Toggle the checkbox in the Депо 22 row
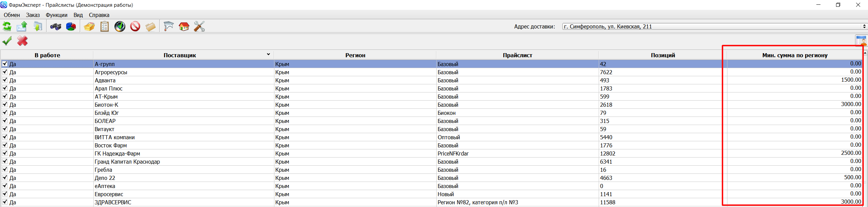This screenshot has height=207, width=868. click(5, 178)
